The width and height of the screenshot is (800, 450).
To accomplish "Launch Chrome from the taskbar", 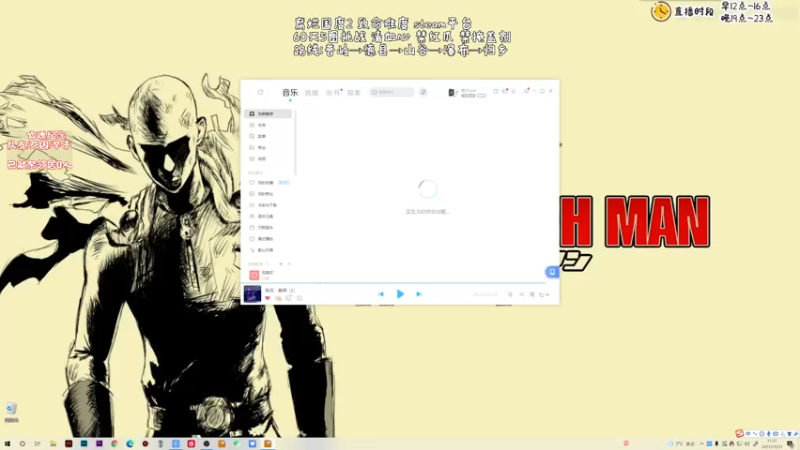I will [x=114, y=444].
